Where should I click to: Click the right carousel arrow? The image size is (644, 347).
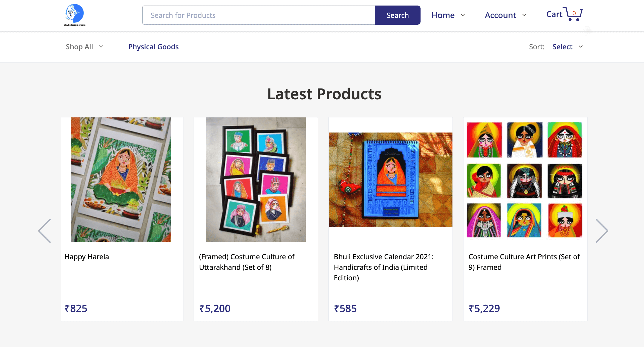click(602, 231)
